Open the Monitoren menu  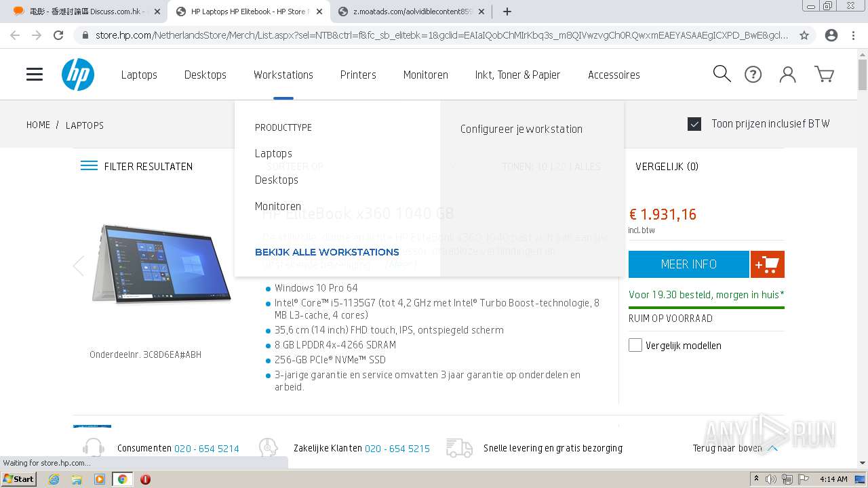pyautogui.click(x=426, y=75)
